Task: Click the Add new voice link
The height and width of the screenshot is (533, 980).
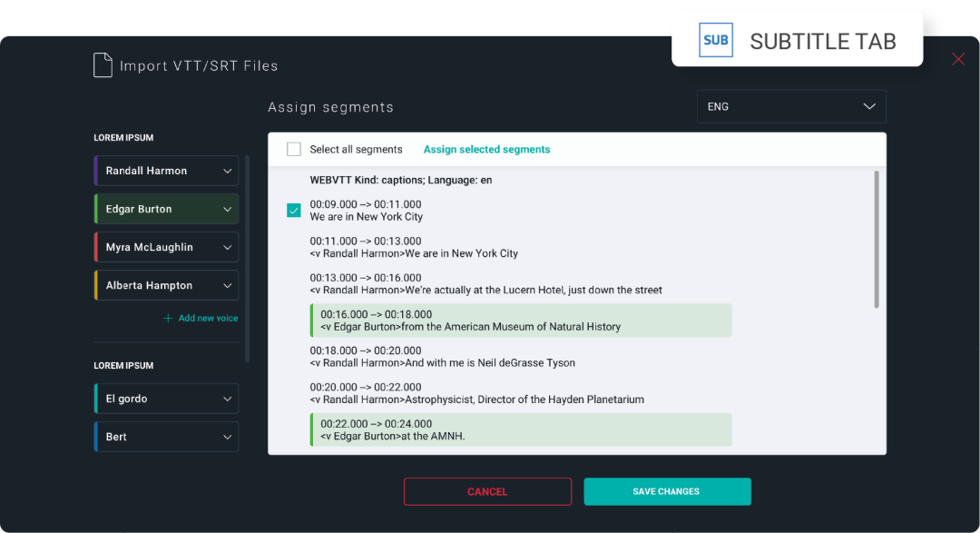Action: pos(208,319)
